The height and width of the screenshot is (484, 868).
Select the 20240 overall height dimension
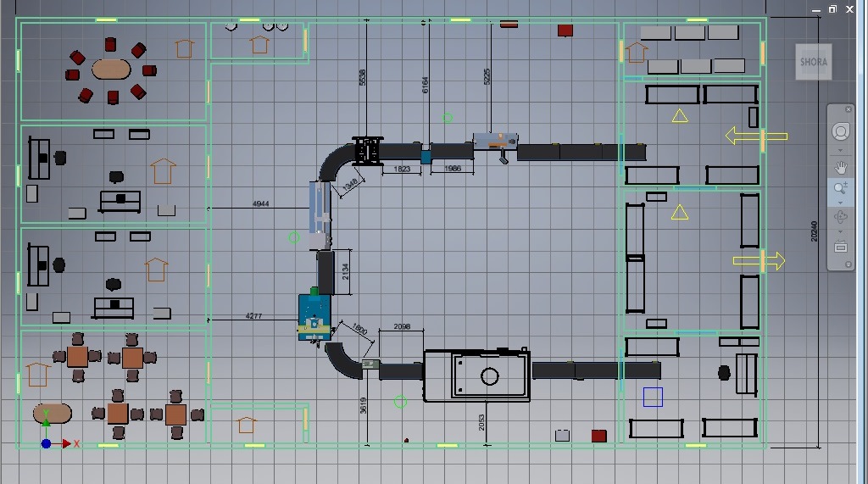[x=815, y=232]
